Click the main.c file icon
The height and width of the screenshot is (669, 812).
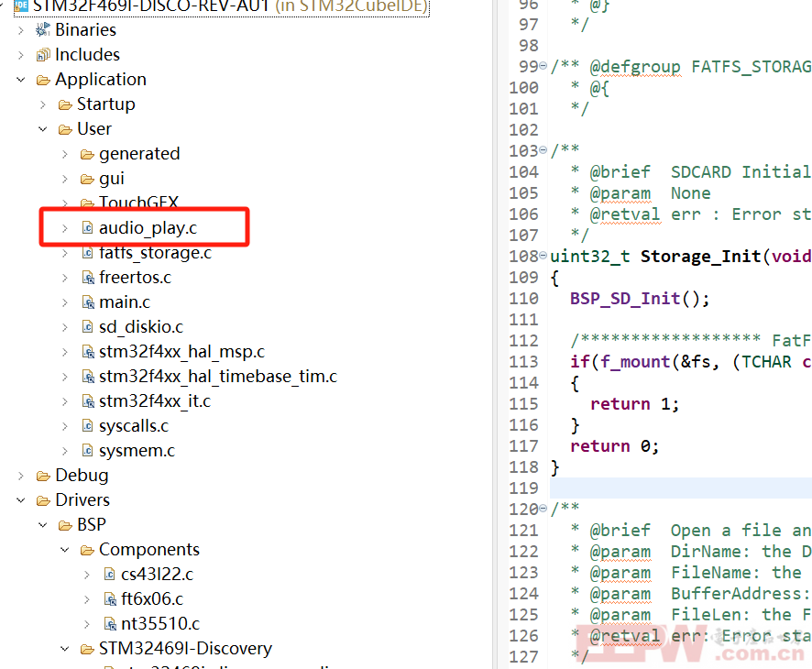pos(87,302)
